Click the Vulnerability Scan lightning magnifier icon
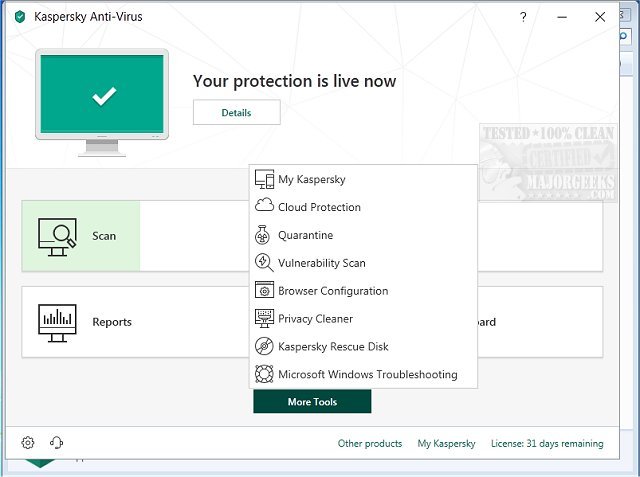Screen dimensions: 640x477 click(x=264, y=262)
